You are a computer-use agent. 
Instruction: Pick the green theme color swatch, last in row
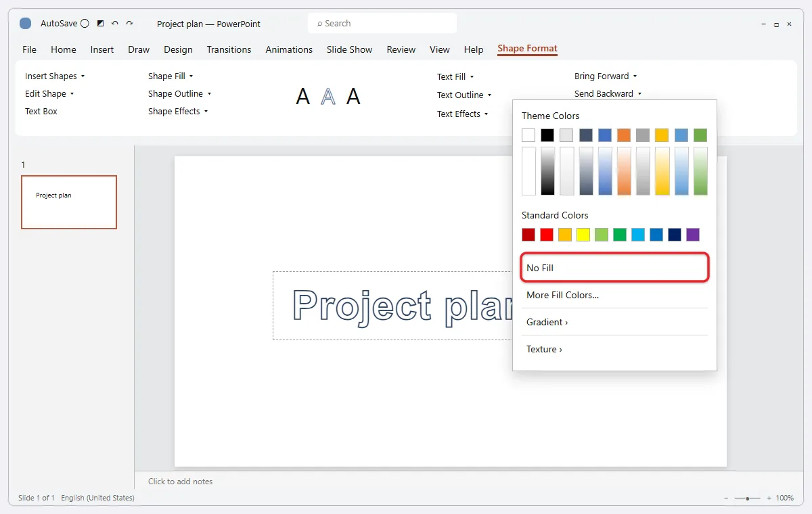[x=700, y=135]
